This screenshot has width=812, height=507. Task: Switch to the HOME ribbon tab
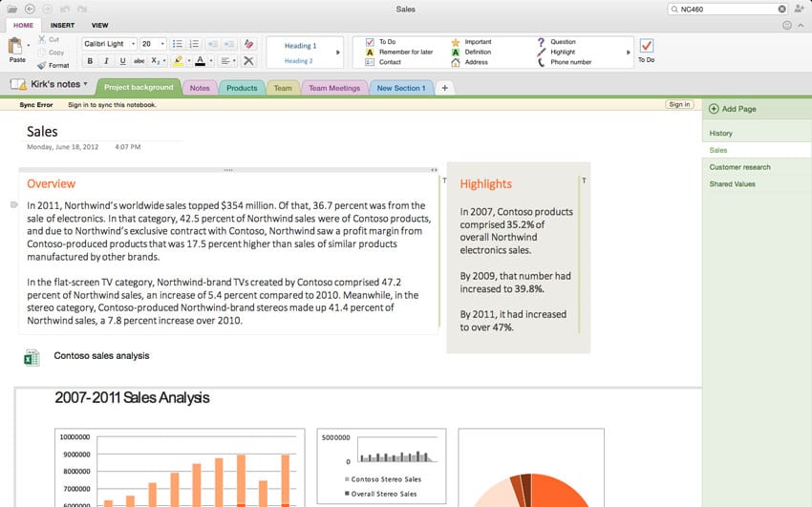[x=23, y=25]
